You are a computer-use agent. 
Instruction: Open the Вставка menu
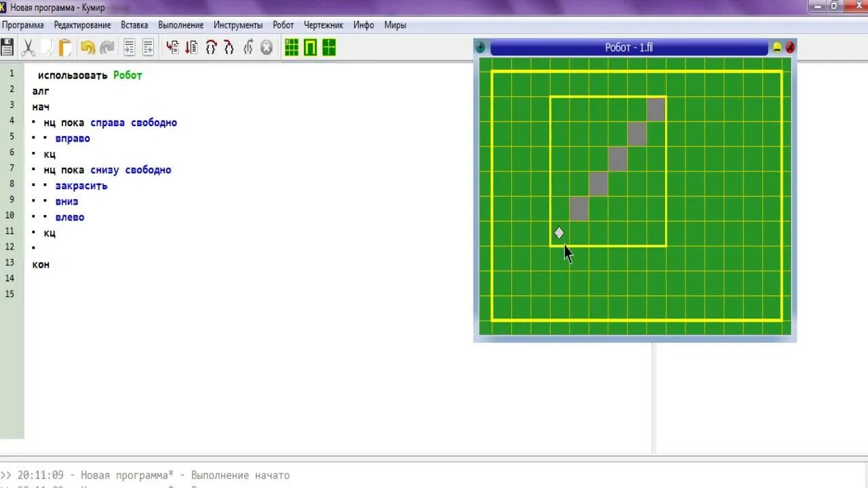pos(134,25)
